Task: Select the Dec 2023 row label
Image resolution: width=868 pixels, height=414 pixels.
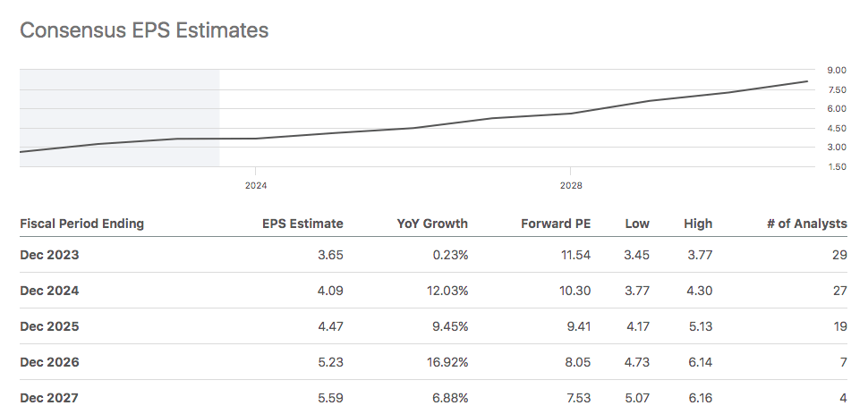Action: point(49,255)
